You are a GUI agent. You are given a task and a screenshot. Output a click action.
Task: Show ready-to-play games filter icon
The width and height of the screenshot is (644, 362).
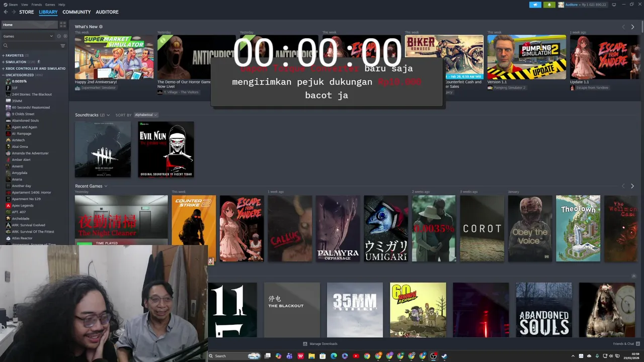tap(65, 36)
